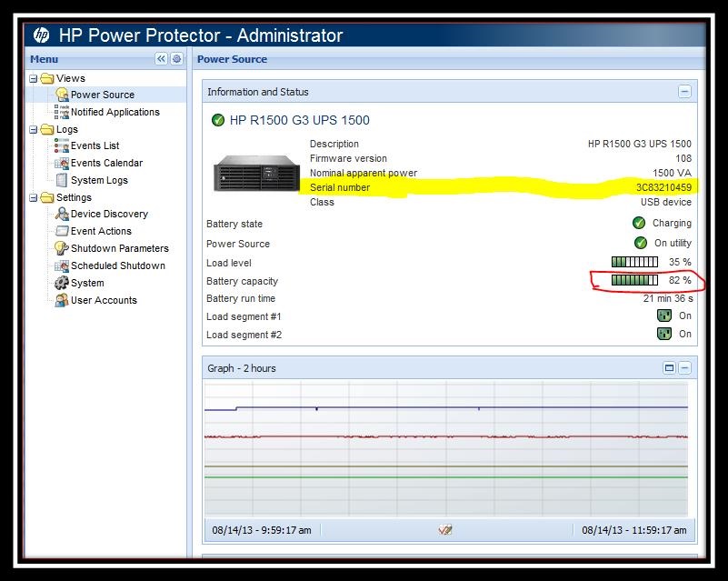
Task: Click the Power Source On utility check icon
Action: tap(641, 243)
